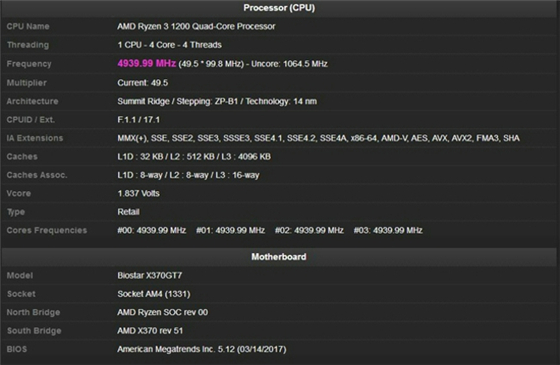Click the F.1.1 / 17.1 value

(138, 120)
